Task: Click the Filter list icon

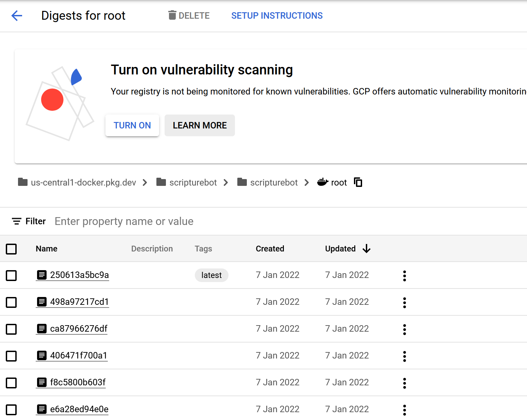Action: (17, 222)
